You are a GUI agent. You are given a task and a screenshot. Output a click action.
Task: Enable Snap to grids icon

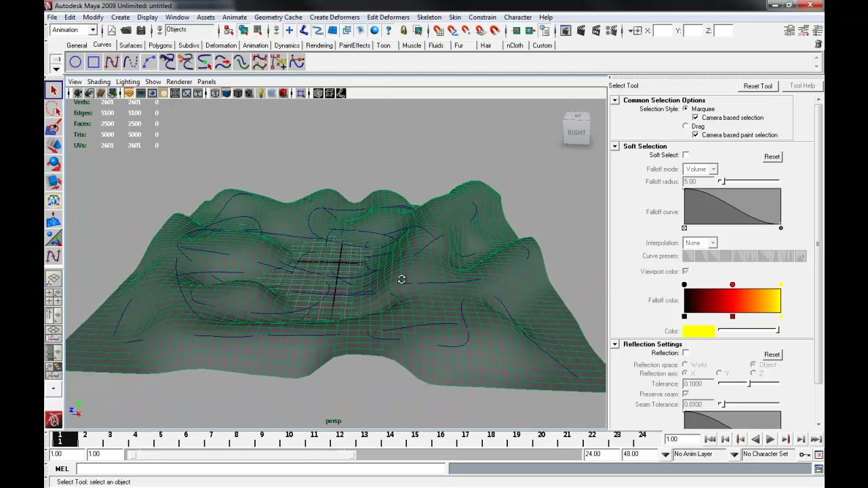click(x=438, y=30)
